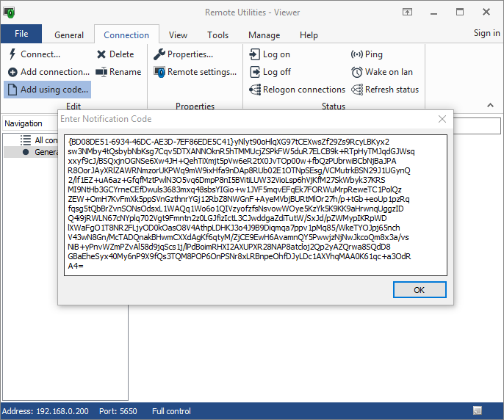The image size is (504, 420).
Task: Ping the selected connection
Action: (357, 54)
